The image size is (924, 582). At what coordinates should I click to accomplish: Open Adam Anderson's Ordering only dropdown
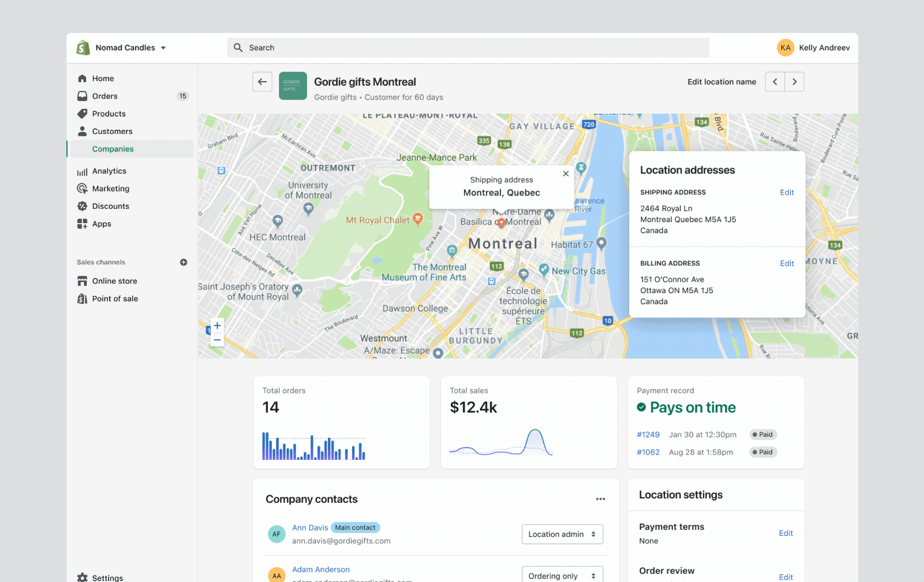click(562, 575)
